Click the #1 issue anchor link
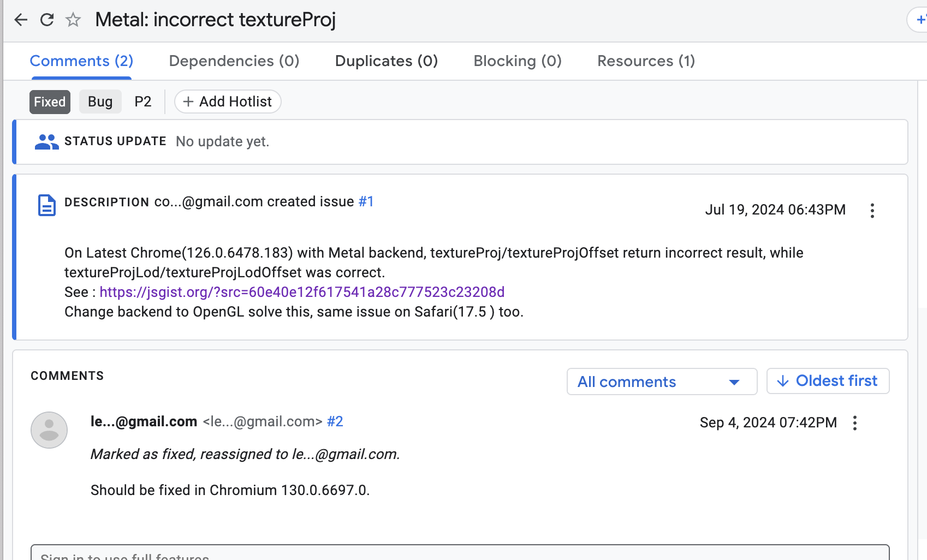927x560 pixels. 366,202
